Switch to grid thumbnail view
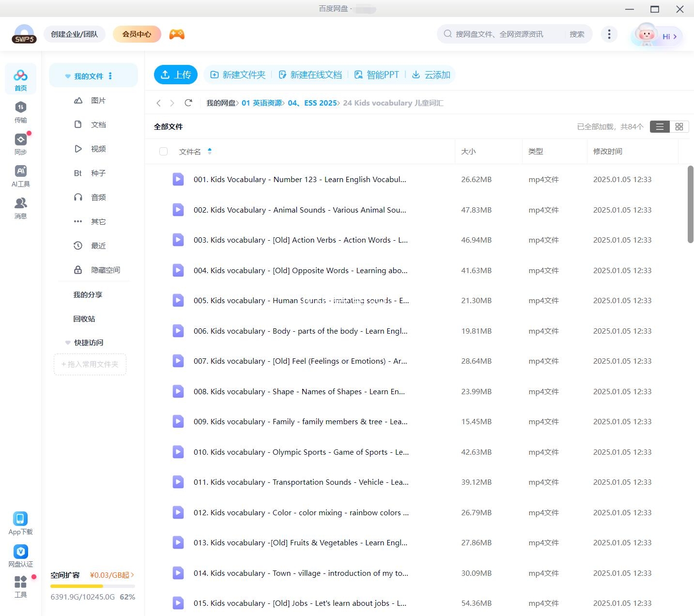 [x=679, y=126]
